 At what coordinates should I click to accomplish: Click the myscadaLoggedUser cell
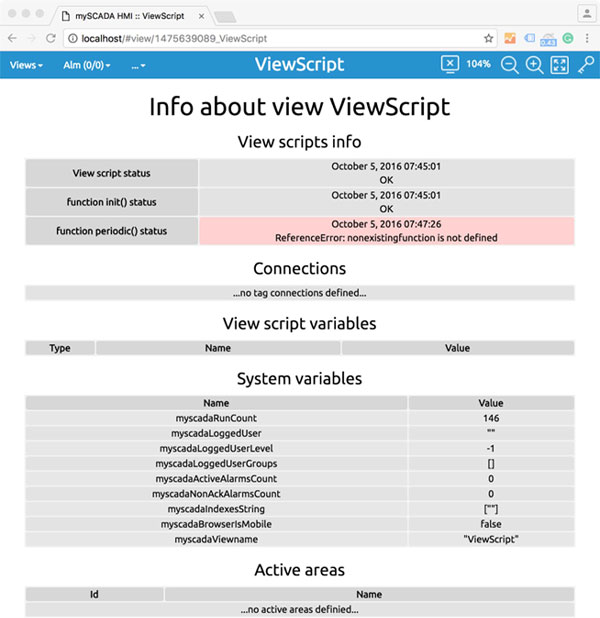coord(216,433)
